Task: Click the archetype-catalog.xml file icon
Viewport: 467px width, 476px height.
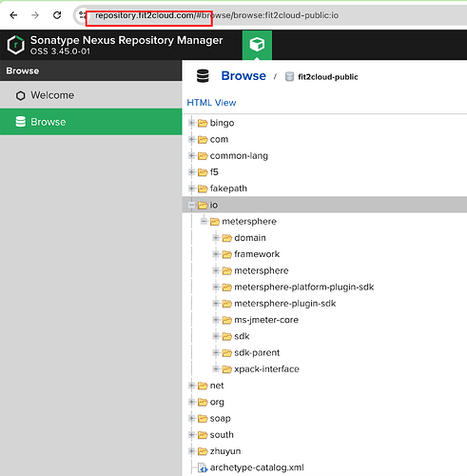Action: tap(203, 467)
